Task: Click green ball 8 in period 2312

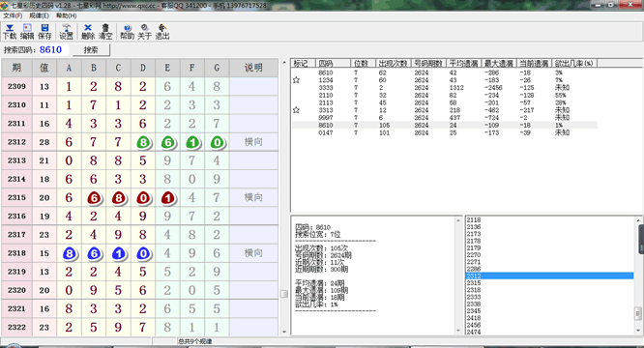Action: point(143,142)
